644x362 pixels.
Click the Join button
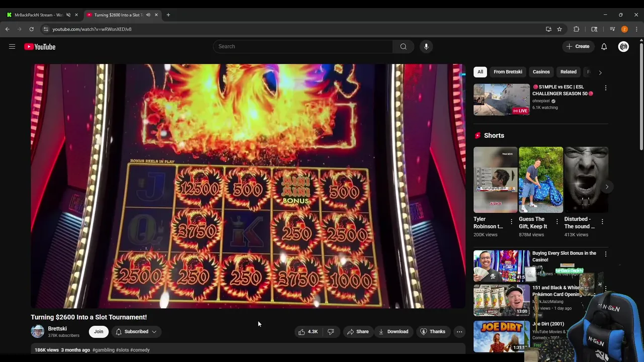coord(99,332)
